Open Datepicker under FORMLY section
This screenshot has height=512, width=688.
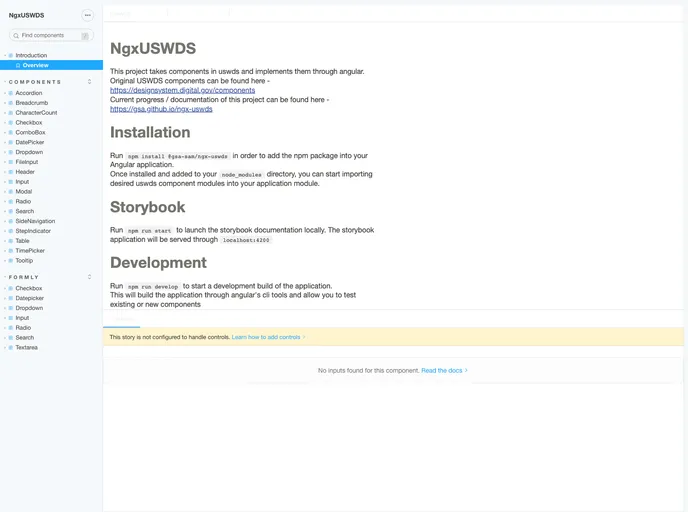click(x=29, y=298)
